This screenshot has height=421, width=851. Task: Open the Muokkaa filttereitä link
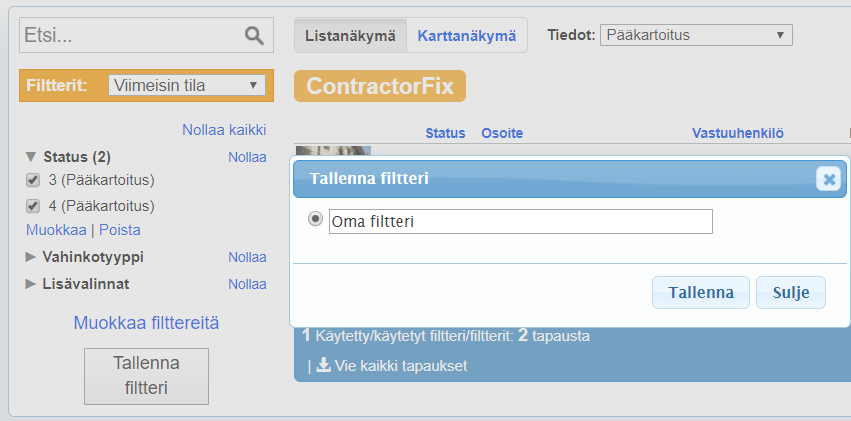(146, 323)
